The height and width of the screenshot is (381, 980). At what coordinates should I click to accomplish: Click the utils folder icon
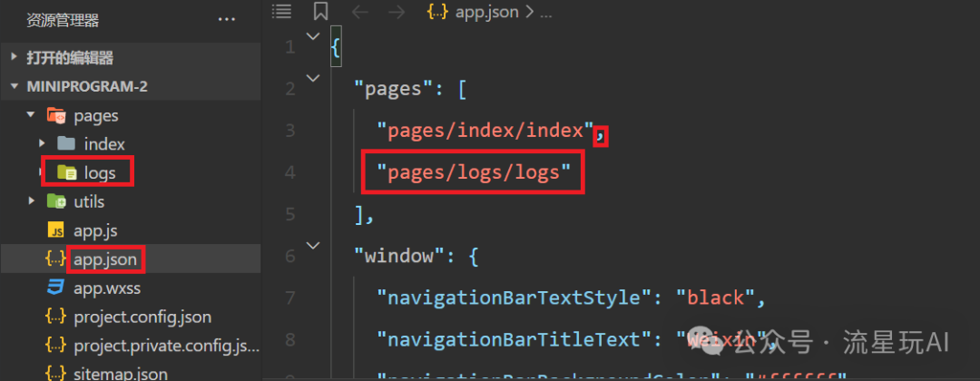56,201
